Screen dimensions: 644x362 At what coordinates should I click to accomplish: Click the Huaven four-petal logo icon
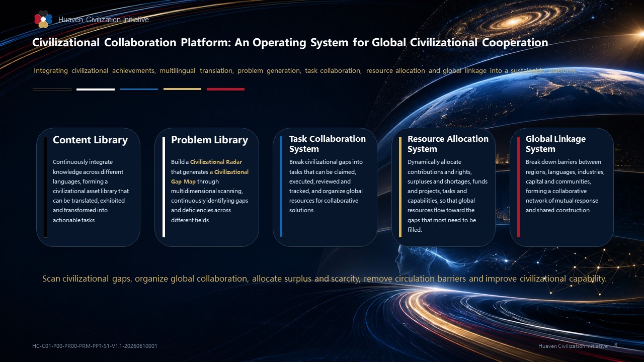(43, 19)
